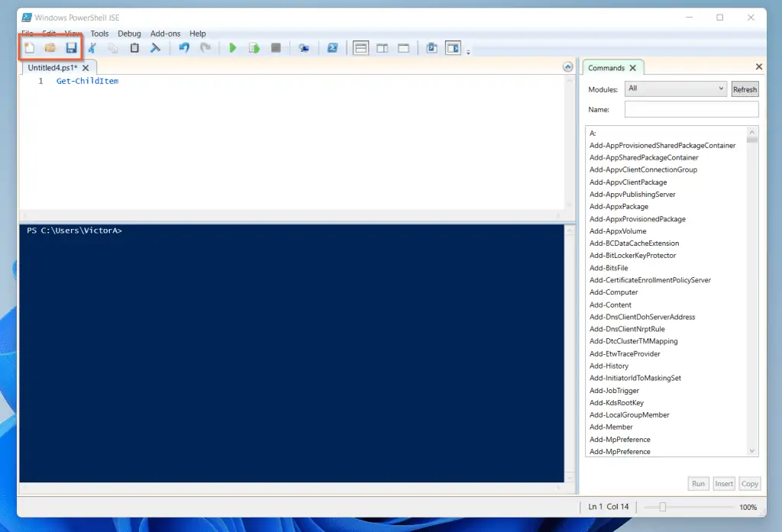The height and width of the screenshot is (532, 782).
Task: Select Add-AppvClientPackage command
Action: [628, 182]
